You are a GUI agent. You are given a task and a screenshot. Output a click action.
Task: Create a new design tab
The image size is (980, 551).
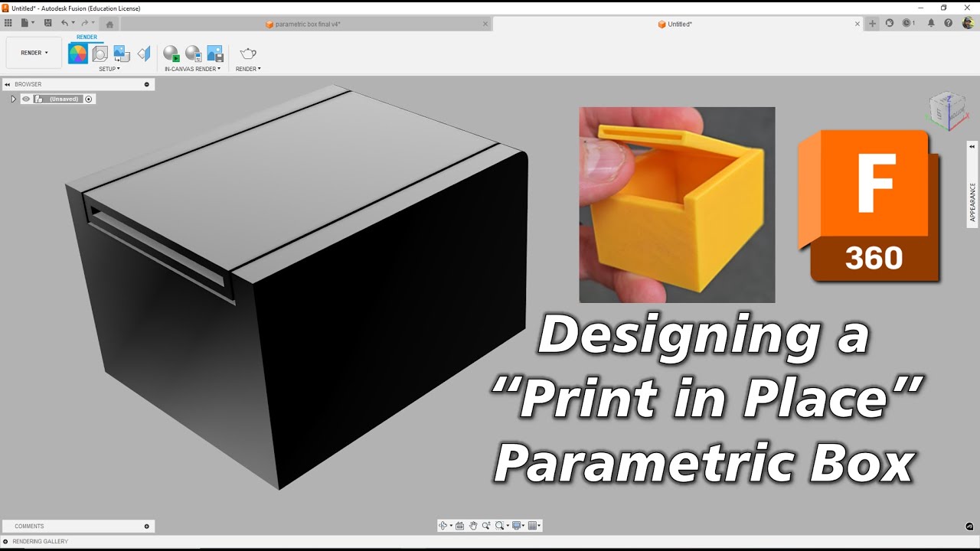(872, 24)
